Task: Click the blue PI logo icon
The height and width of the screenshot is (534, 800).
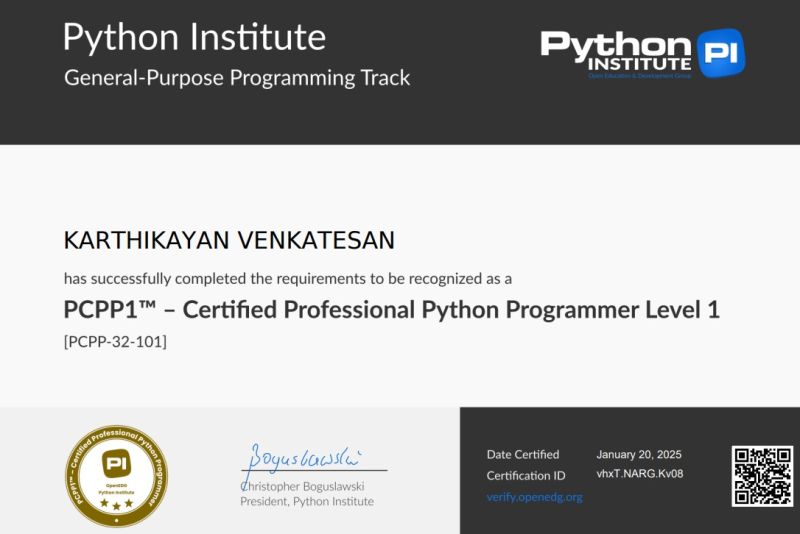Action: 720,53
